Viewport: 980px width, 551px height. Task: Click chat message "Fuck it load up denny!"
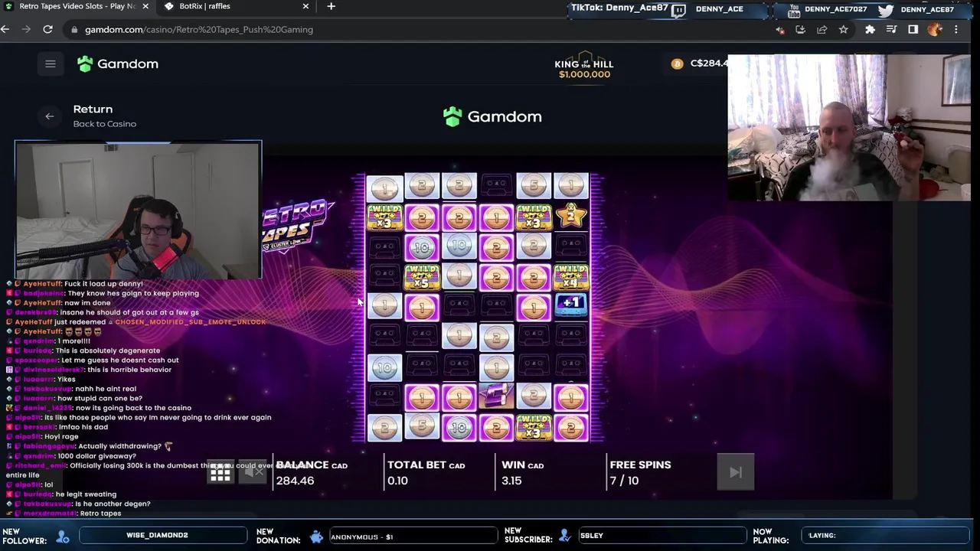coord(103,284)
